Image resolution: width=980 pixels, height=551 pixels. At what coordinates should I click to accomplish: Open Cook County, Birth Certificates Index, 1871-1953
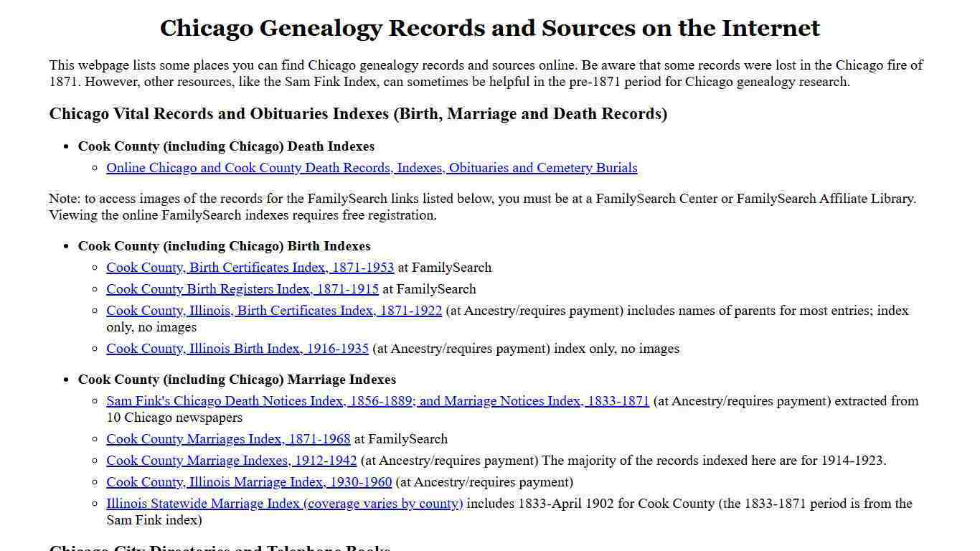[x=250, y=268]
